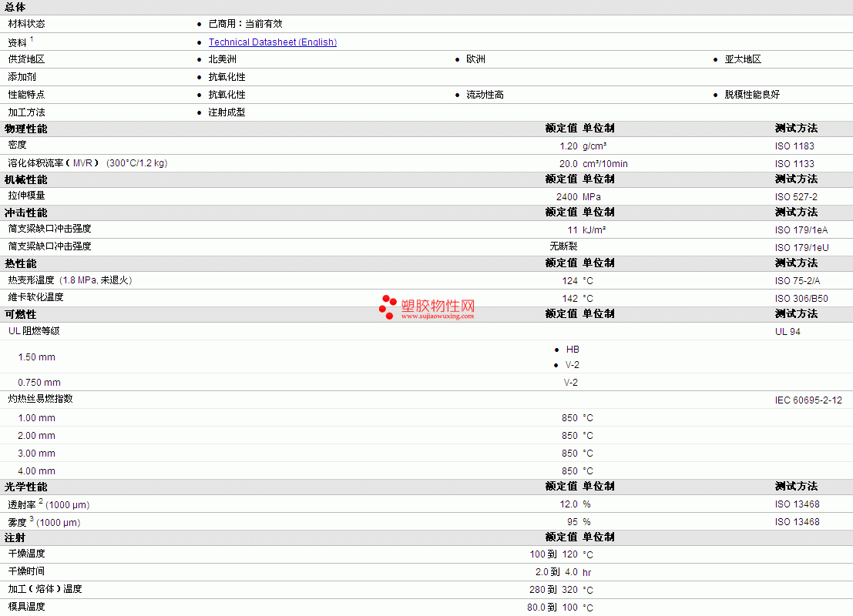
Task: Click the 干燥时间 row label
Action: click(27, 571)
